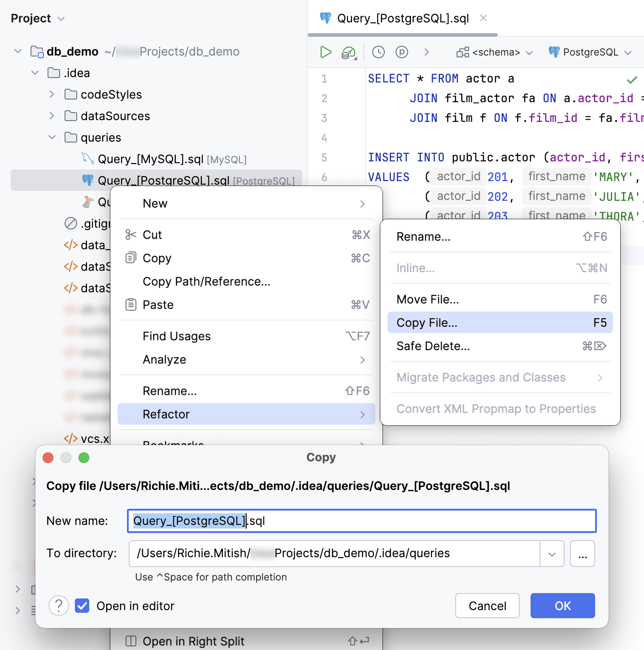Open query execution history via clock icon
Image resolution: width=644 pixels, height=650 pixels.
378,52
